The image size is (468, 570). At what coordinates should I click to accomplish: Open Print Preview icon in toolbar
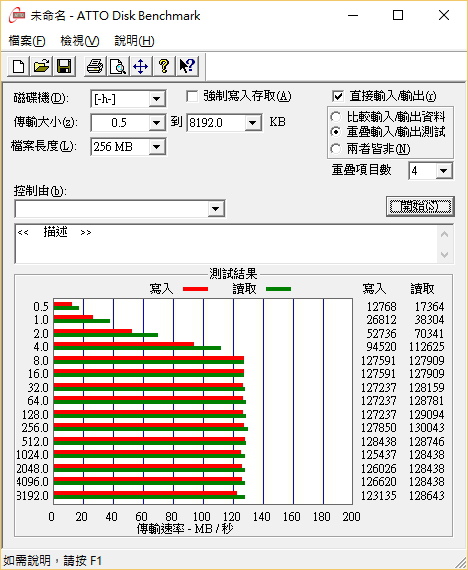point(118,67)
